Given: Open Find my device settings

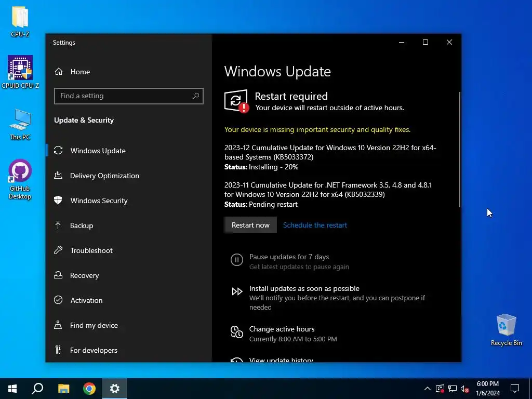Looking at the screenshot, I should [129, 325].
